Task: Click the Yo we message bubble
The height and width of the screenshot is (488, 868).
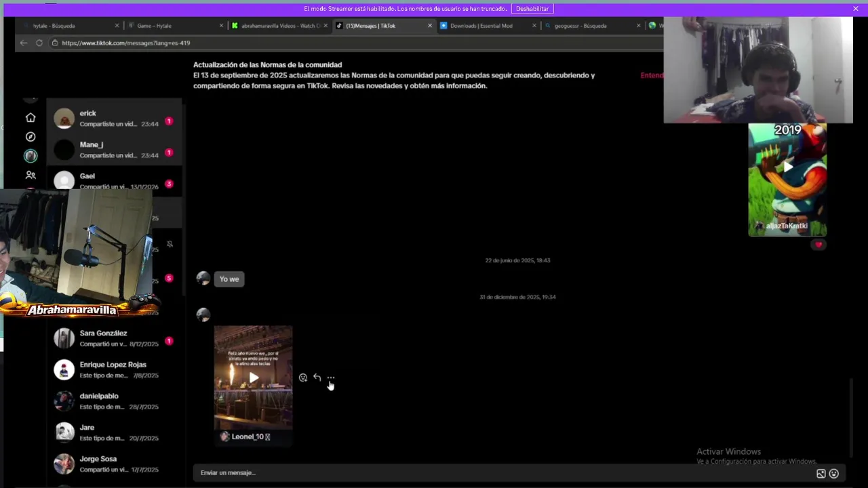Action: click(x=229, y=279)
